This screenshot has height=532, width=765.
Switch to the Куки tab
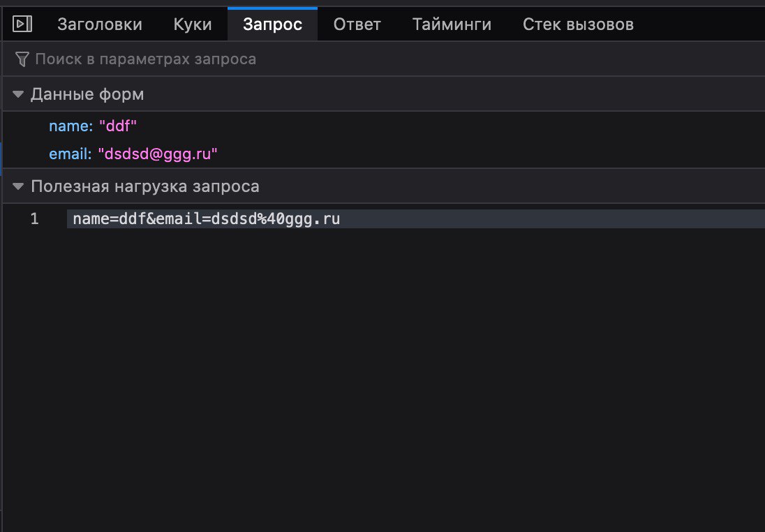tap(193, 24)
